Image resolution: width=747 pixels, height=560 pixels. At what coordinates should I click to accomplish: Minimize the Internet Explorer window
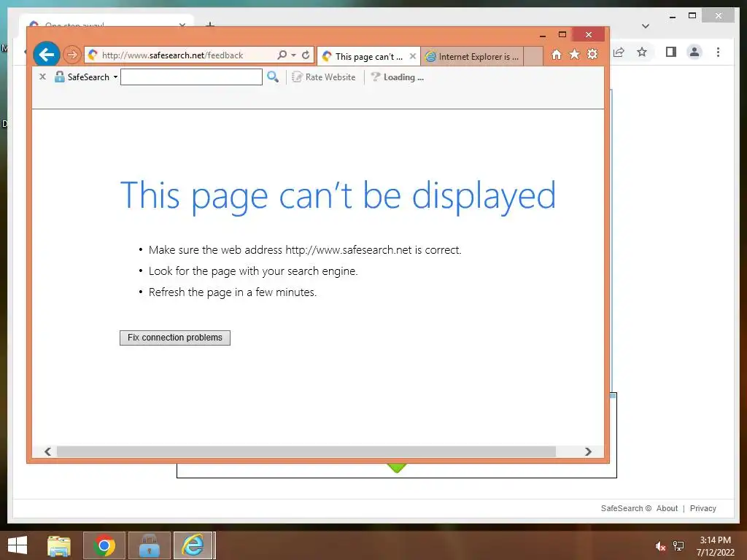tap(543, 35)
